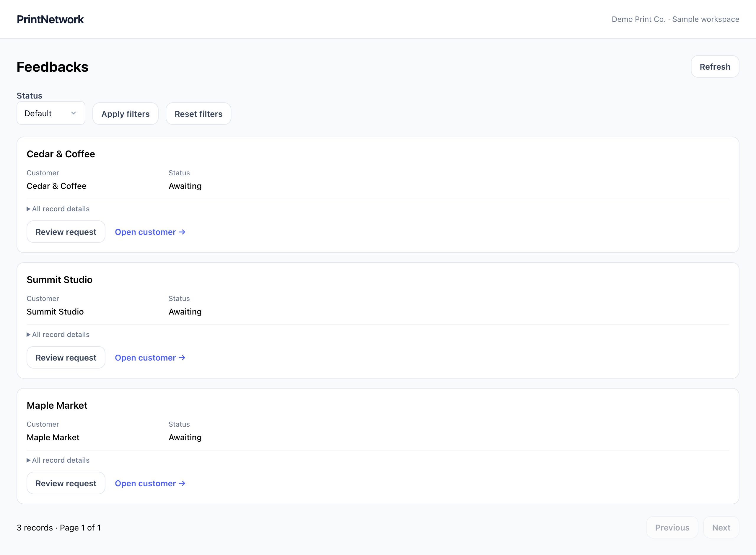Click the Demo Print Co. workspace label

click(675, 19)
